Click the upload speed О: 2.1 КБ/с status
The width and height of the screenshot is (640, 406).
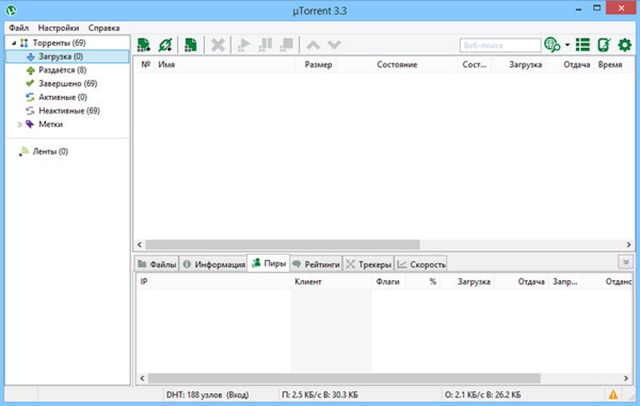[x=483, y=395]
